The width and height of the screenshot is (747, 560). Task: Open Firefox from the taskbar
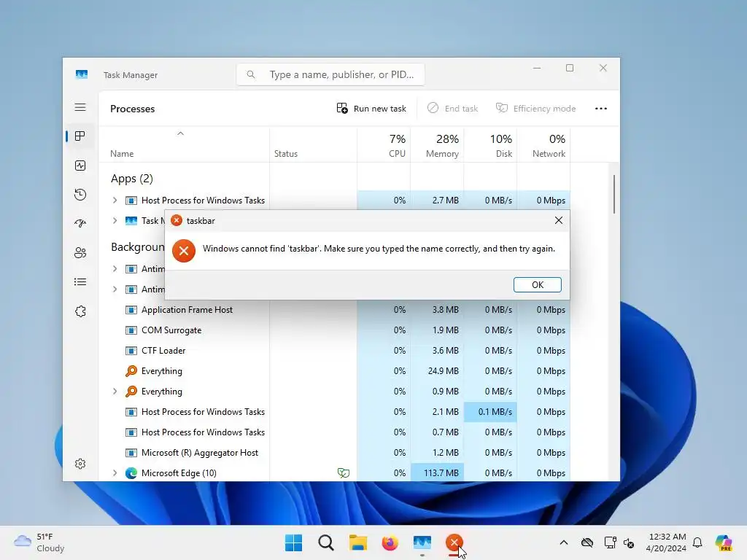[x=390, y=542]
